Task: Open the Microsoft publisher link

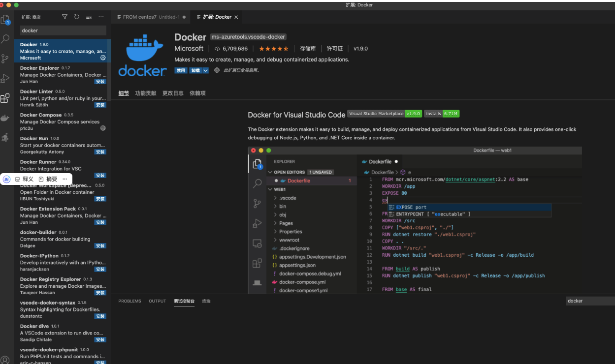Action: coord(189,49)
